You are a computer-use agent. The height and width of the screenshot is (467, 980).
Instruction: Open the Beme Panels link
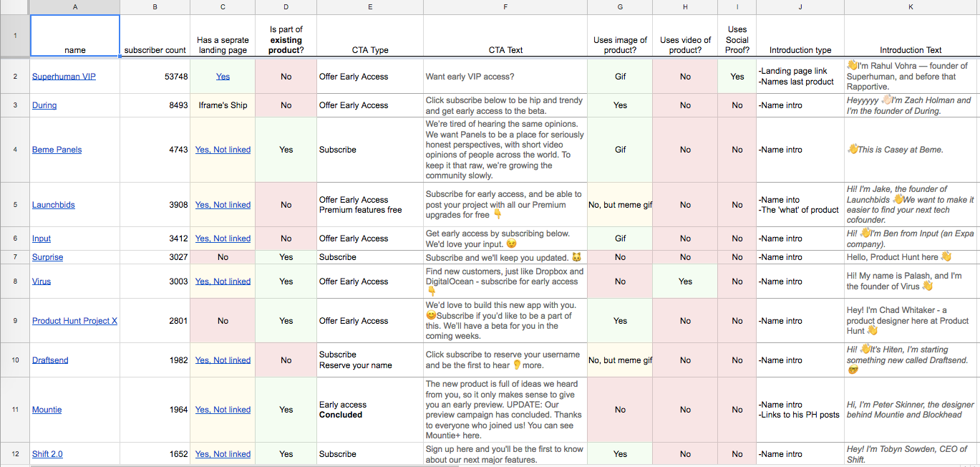57,150
